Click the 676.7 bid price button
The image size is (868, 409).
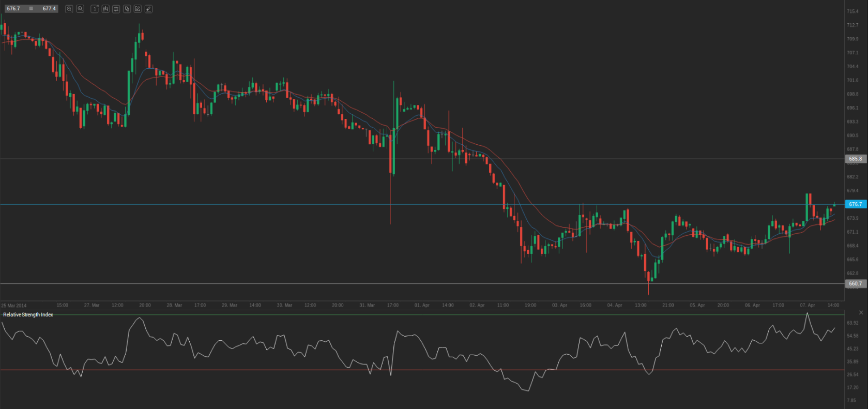13,9
